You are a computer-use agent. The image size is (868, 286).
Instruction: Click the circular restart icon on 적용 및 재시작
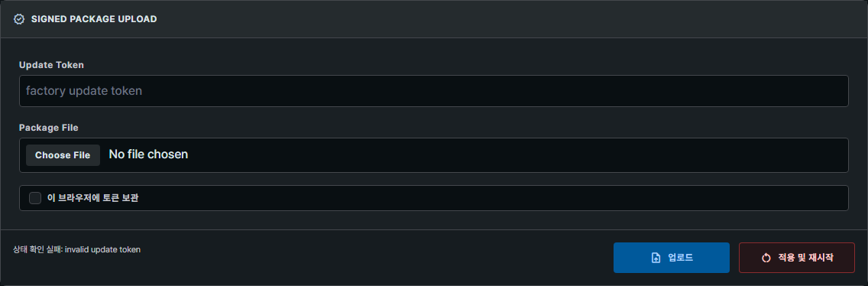766,258
